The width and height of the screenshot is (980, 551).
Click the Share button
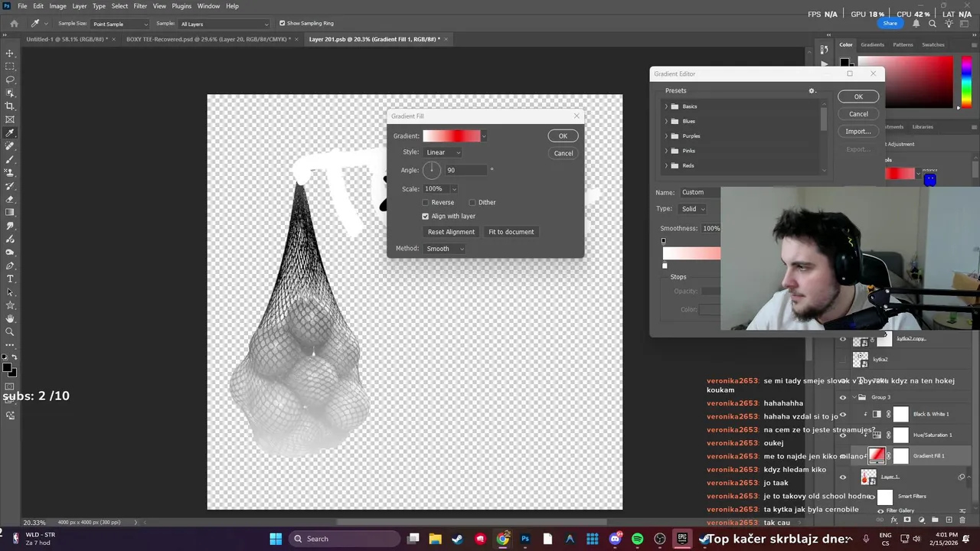pyautogui.click(x=890, y=23)
